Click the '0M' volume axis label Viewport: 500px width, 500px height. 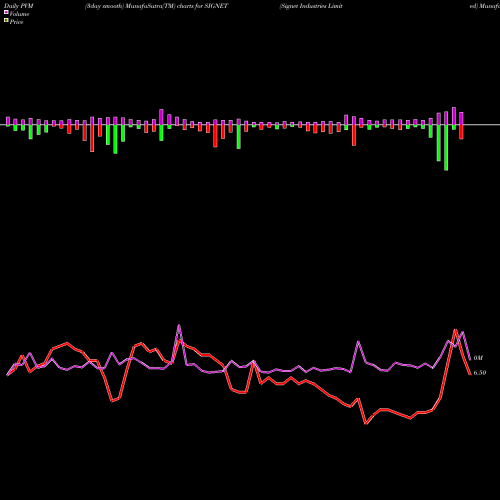[x=478, y=358]
